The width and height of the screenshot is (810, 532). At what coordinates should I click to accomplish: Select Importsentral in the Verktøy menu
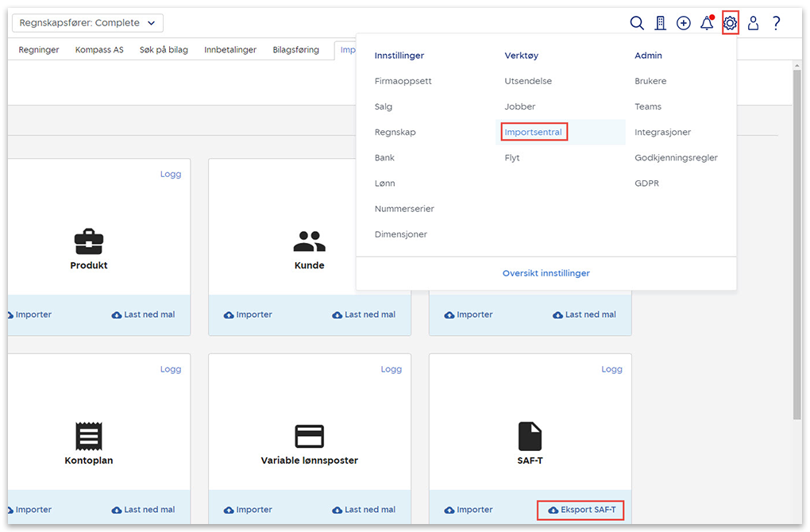[x=533, y=133]
